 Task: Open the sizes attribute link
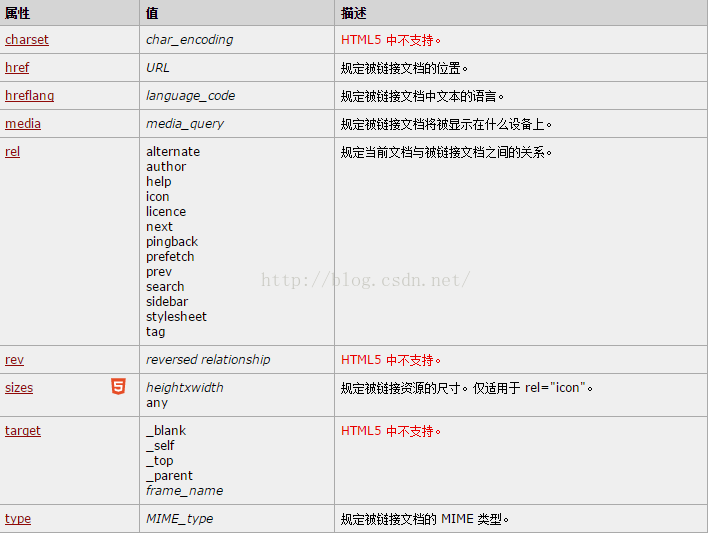pyautogui.click(x=19, y=388)
